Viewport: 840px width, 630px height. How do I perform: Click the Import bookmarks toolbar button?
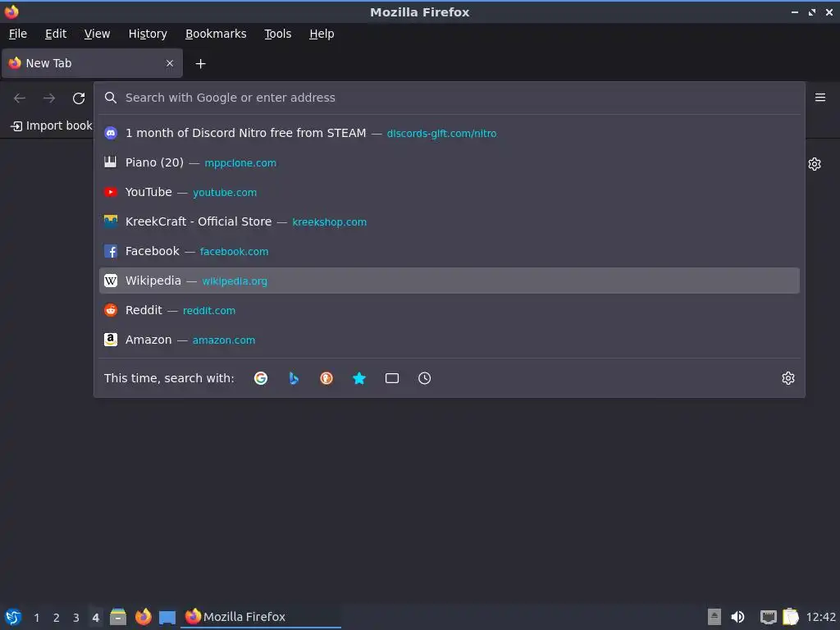pos(52,126)
